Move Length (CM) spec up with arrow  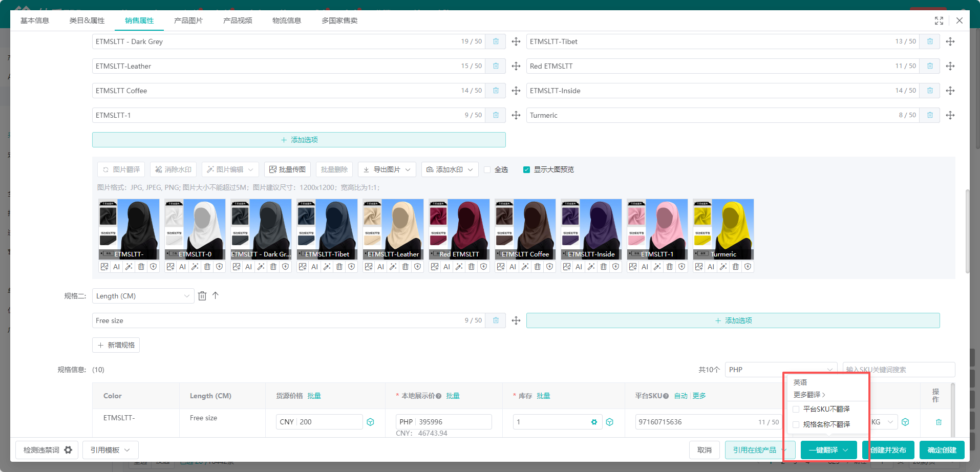click(x=216, y=295)
